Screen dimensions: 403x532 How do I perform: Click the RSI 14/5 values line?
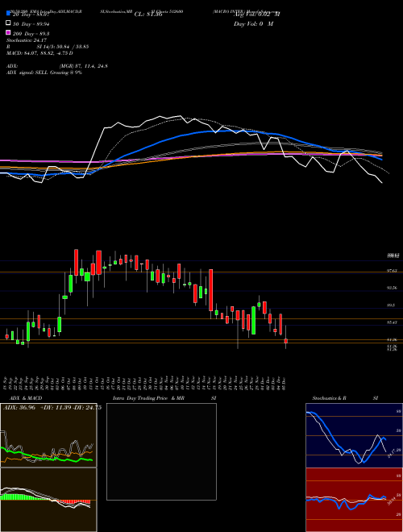pos(48,47)
